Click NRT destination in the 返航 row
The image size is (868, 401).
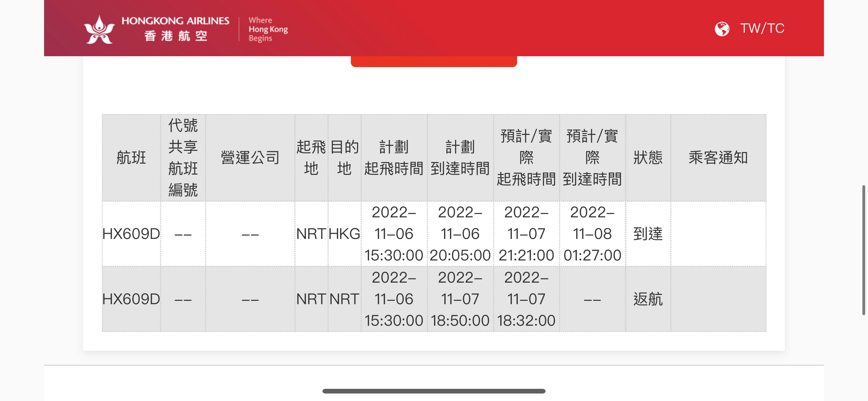click(x=344, y=299)
